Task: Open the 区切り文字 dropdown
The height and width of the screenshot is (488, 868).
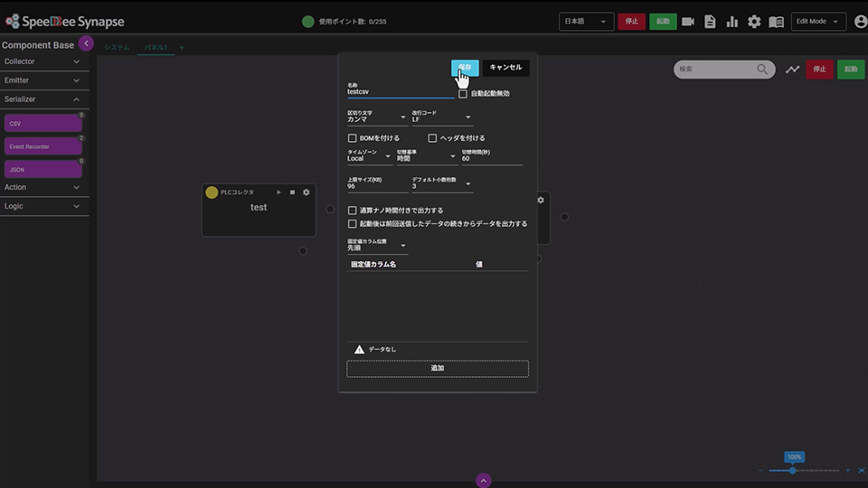Action: click(x=377, y=118)
